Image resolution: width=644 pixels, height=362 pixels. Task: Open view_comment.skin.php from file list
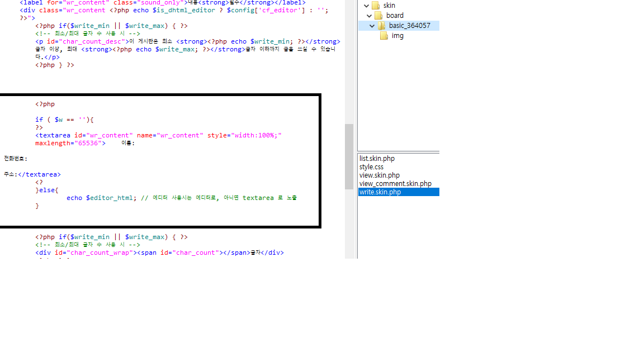(395, 184)
